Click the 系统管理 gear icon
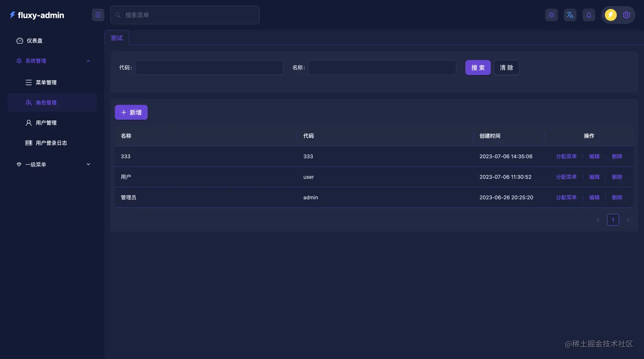This screenshot has width=644, height=359. click(19, 61)
